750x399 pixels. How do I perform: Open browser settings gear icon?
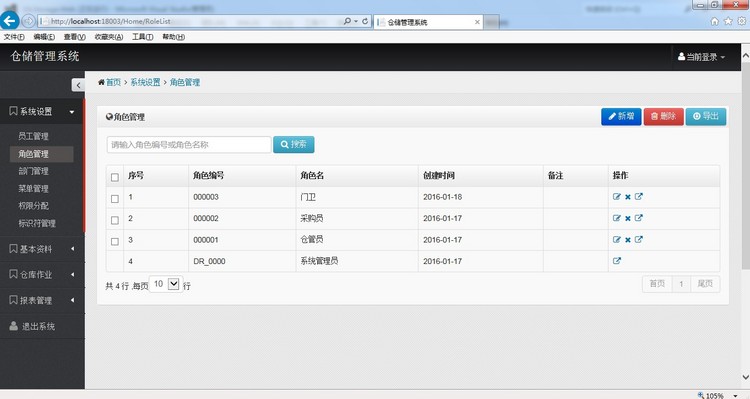[x=741, y=21]
